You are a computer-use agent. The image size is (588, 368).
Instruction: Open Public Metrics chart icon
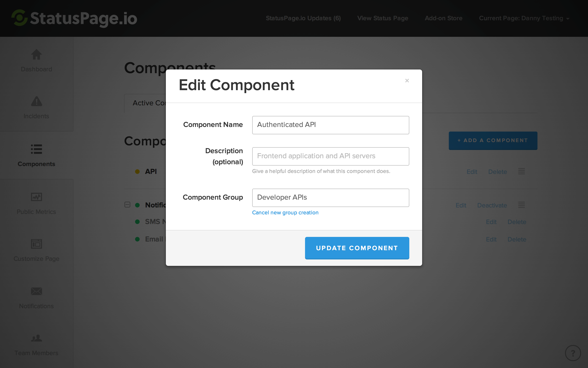click(x=37, y=197)
